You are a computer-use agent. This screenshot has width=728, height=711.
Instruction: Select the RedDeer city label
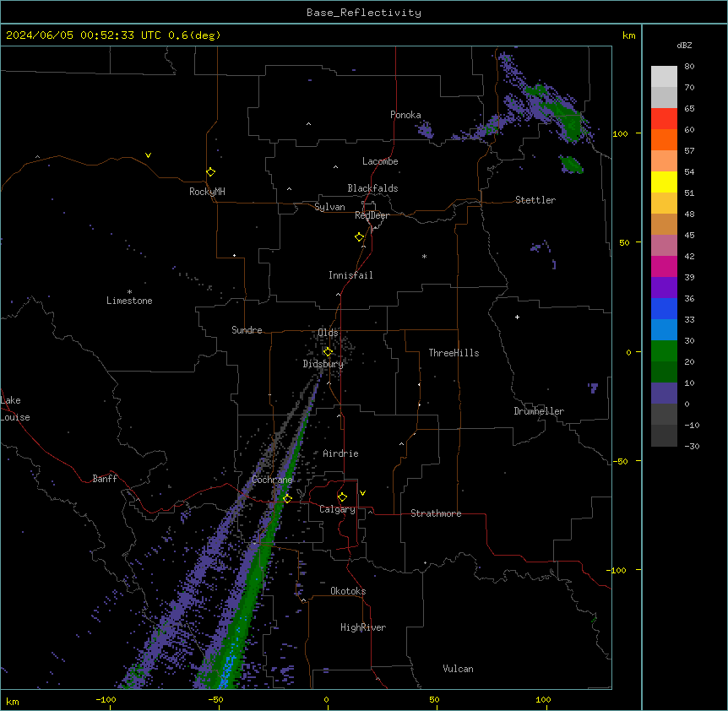(372, 215)
